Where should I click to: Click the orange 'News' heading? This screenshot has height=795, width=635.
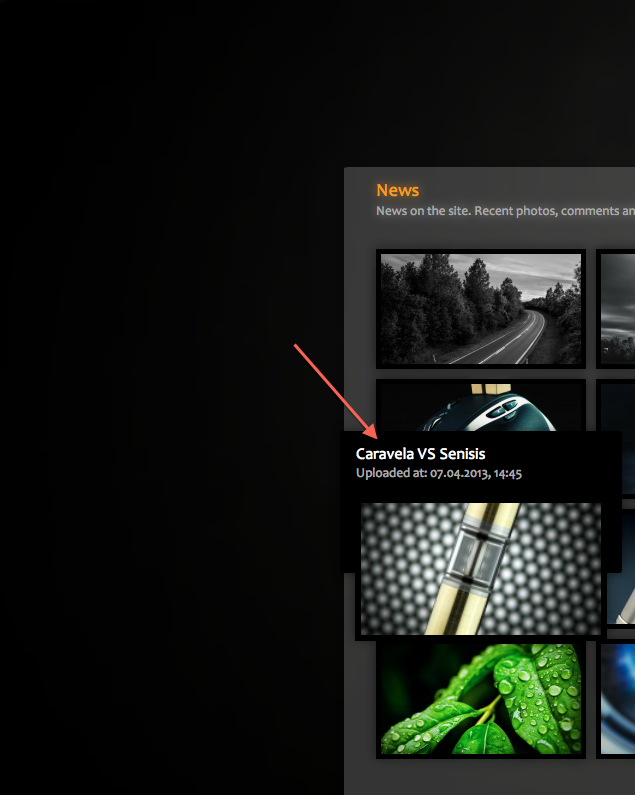(398, 190)
